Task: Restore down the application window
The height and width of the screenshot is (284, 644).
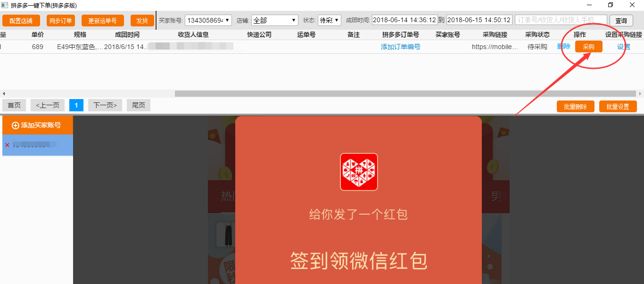Action: (x=611, y=5)
